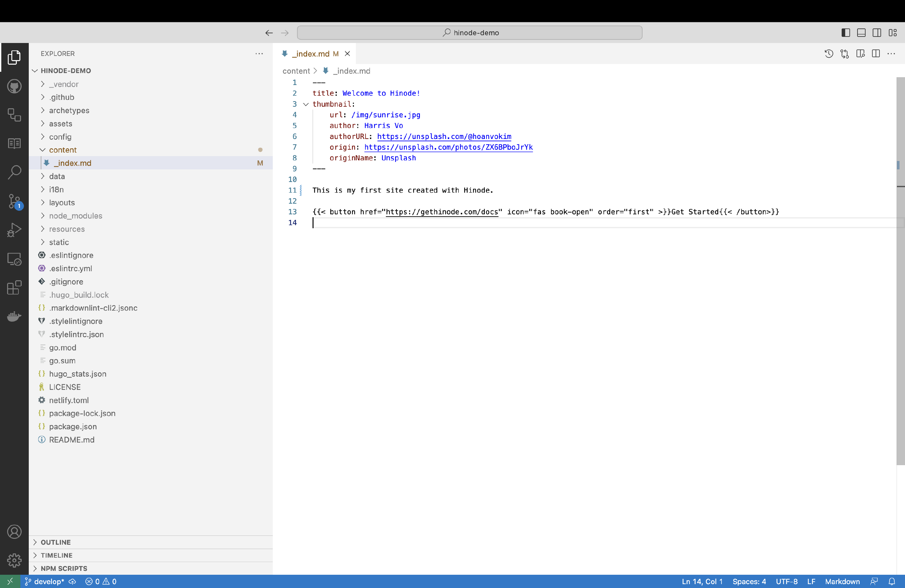Open the Extensions view
This screenshot has width=905, height=588.
pos(15,287)
